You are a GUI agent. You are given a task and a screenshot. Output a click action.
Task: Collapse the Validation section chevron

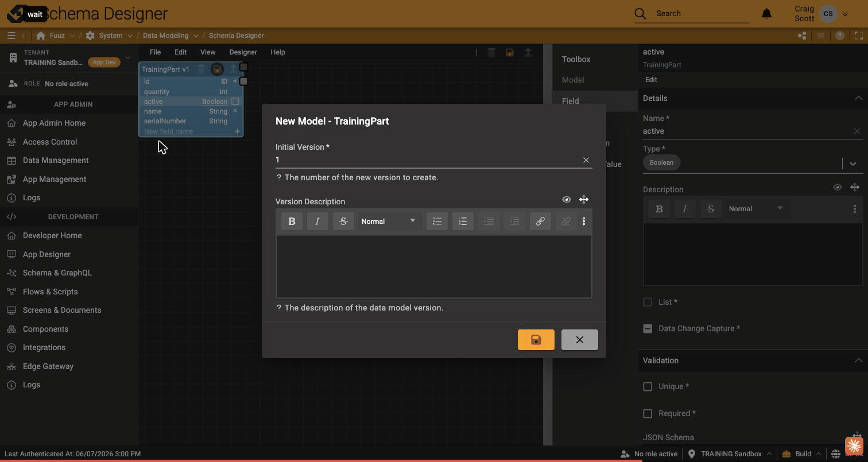[x=858, y=360]
